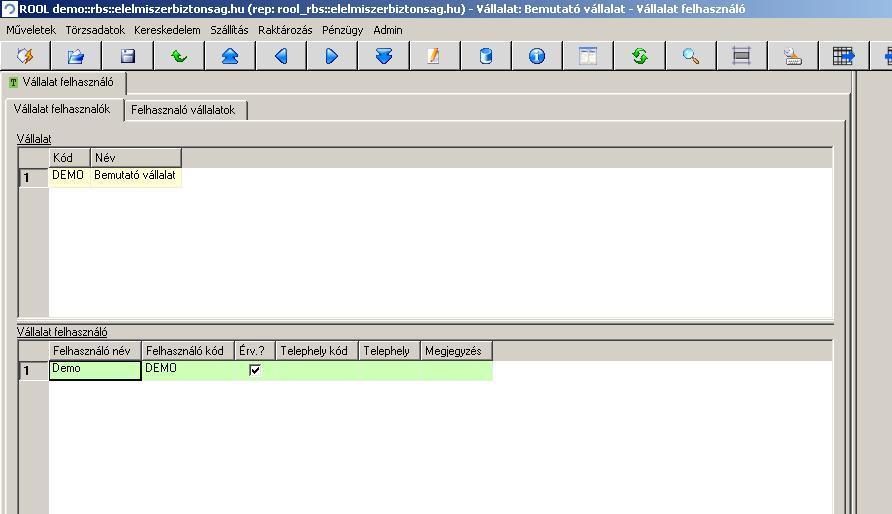The image size is (892, 514).
Task: Select the Bemutató vállalat name cell
Action: (x=136, y=177)
